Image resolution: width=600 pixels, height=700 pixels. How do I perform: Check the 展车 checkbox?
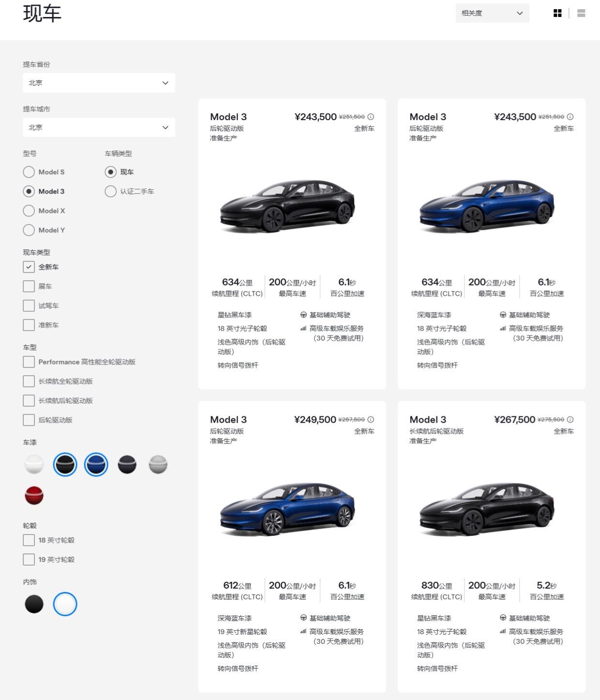tap(29, 286)
